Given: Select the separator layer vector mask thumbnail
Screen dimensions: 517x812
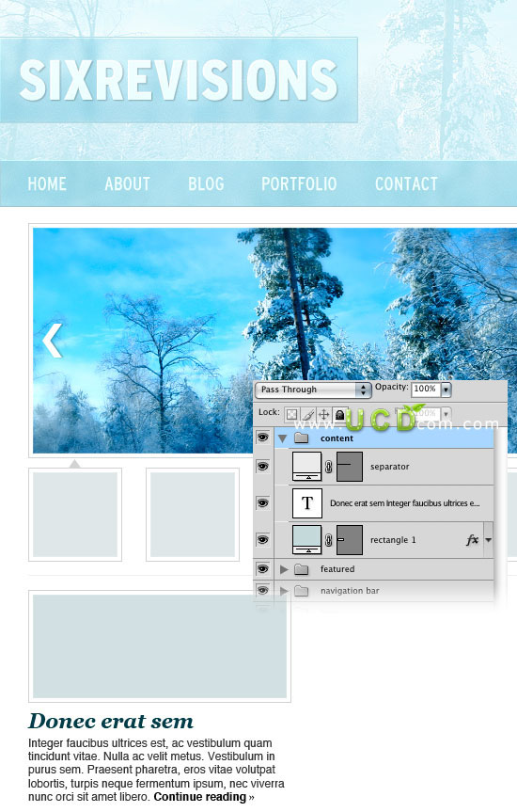Looking at the screenshot, I should [350, 467].
